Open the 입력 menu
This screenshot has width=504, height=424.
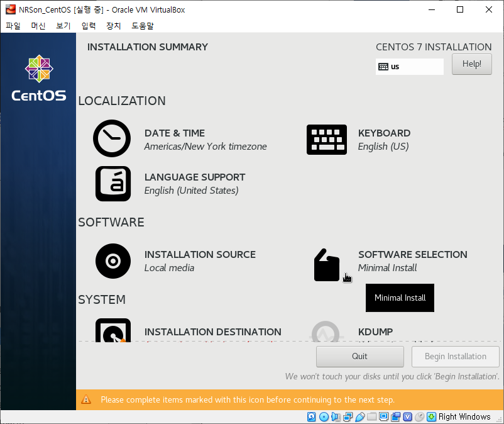(89, 26)
